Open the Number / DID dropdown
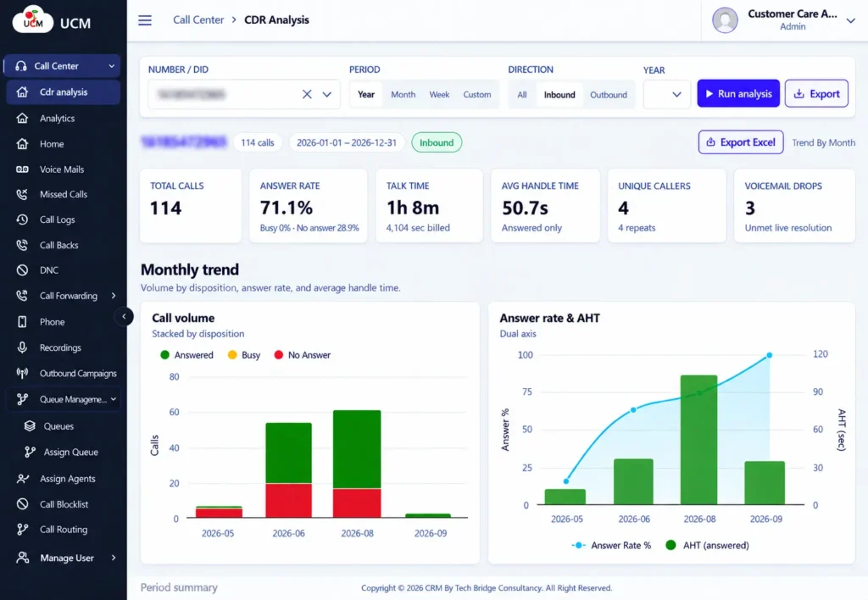This screenshot has height=600, width=868. (327, 95)
